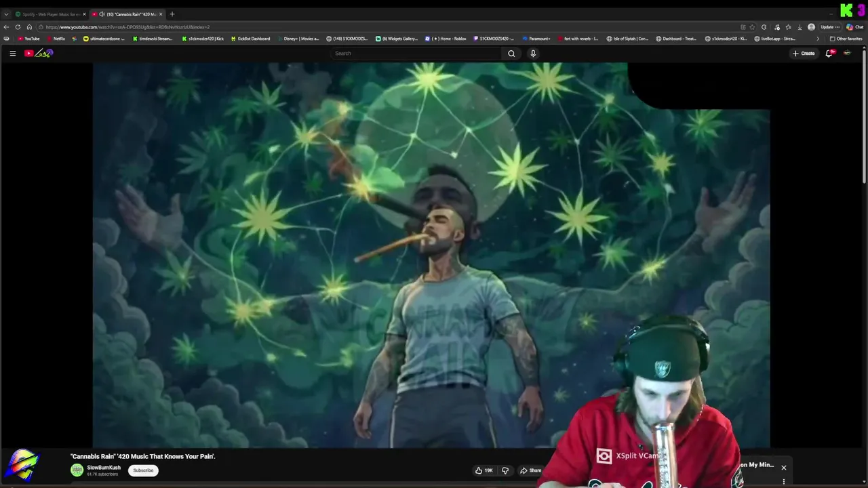The width and height of the screenshot is (868, 488).
Task: Expand the tab search dropdown arrow
Action: pyautogui.click(x=6, y=14)
